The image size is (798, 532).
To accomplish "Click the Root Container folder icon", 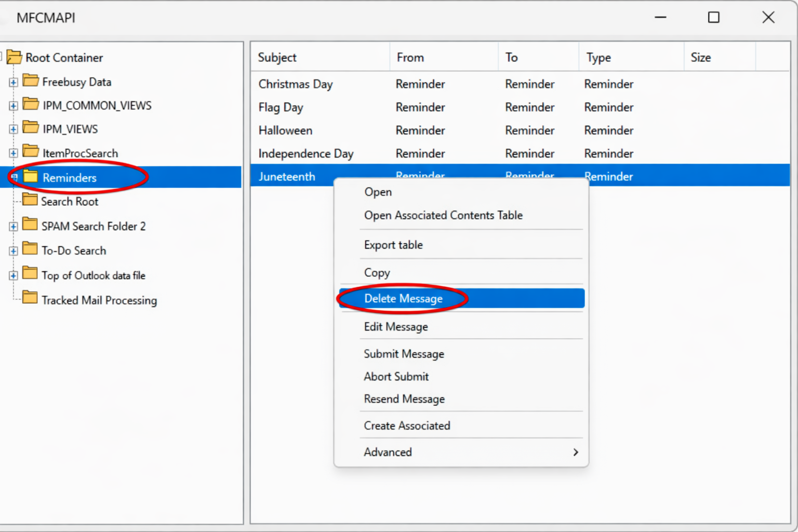I will (x=15, y=57).
